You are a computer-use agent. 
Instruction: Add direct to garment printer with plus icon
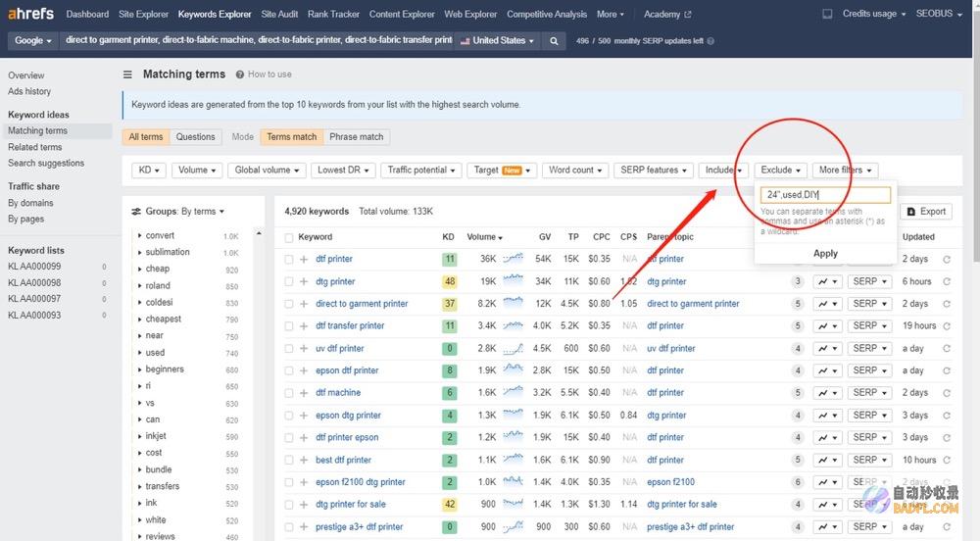click(304, 304)
